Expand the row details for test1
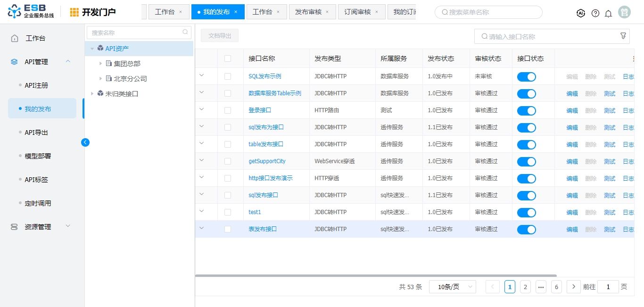 202,211
